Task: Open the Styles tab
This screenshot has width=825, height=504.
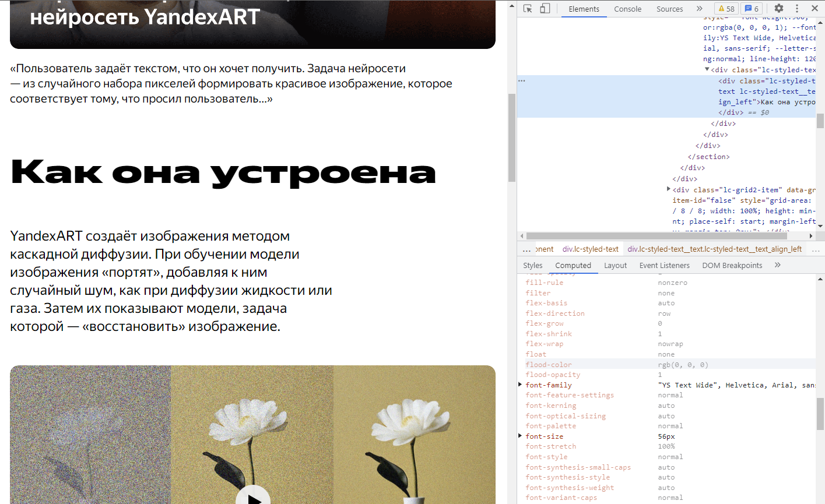Action: (532, 265)
